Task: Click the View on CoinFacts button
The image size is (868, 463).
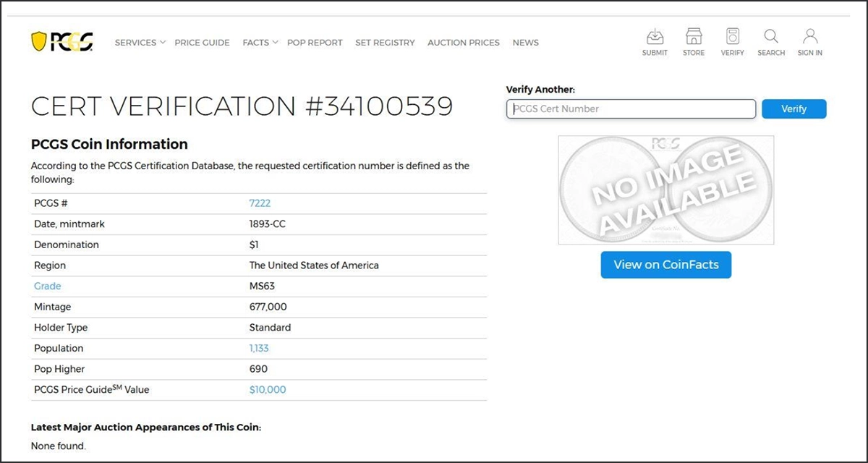Action: [666, 265]
